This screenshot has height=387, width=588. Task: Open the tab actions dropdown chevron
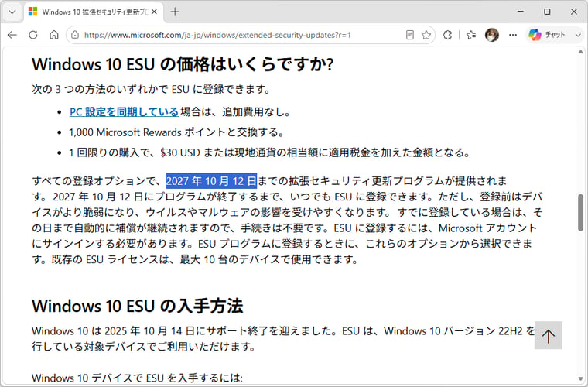click(x=12, y=12)
